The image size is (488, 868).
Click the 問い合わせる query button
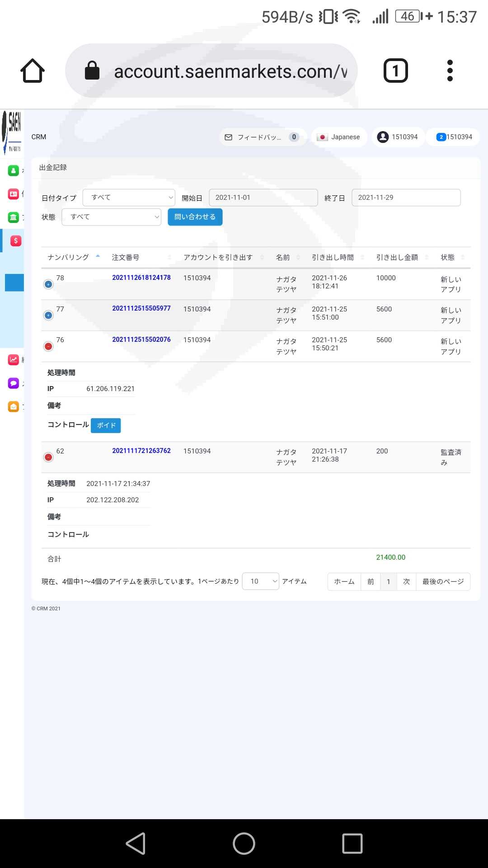point(195,217)
